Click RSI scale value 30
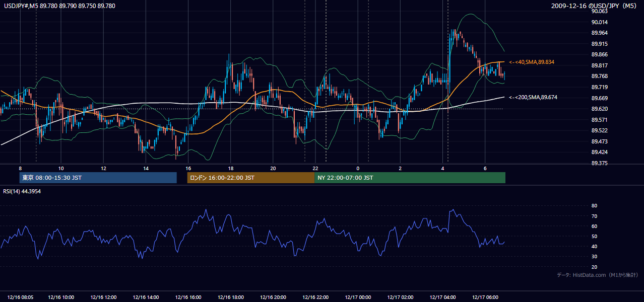 click(594, 257)
